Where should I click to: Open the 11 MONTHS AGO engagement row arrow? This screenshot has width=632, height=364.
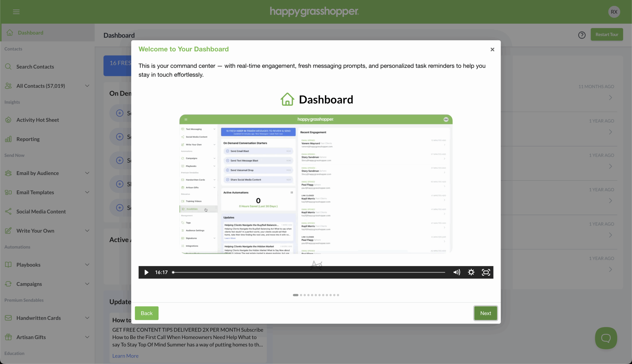[610, 97]
